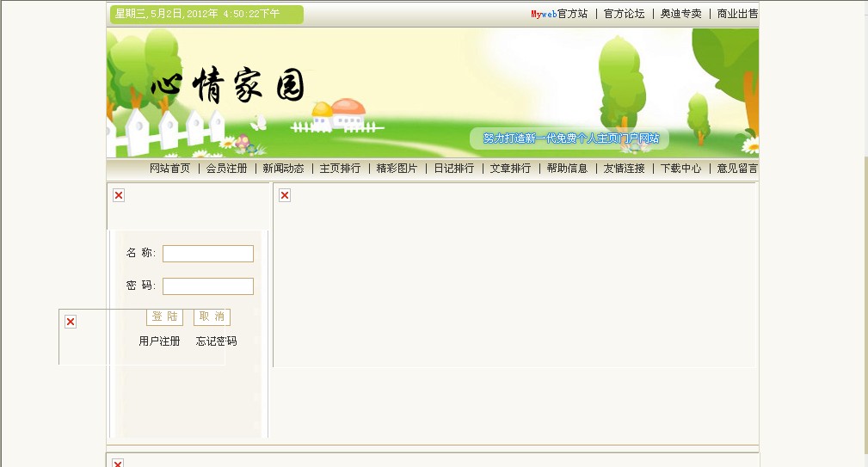This screenshot has width=868, height=467.
Task: Focus the 名称 username input field
Action: [x=208, y=254]
